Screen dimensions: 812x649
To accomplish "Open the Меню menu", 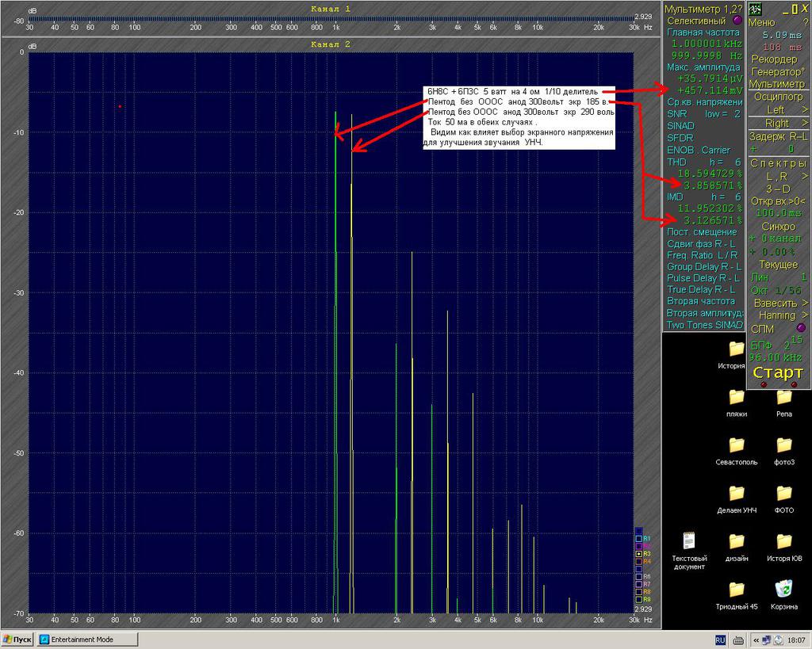I will (x=762, y=22).
